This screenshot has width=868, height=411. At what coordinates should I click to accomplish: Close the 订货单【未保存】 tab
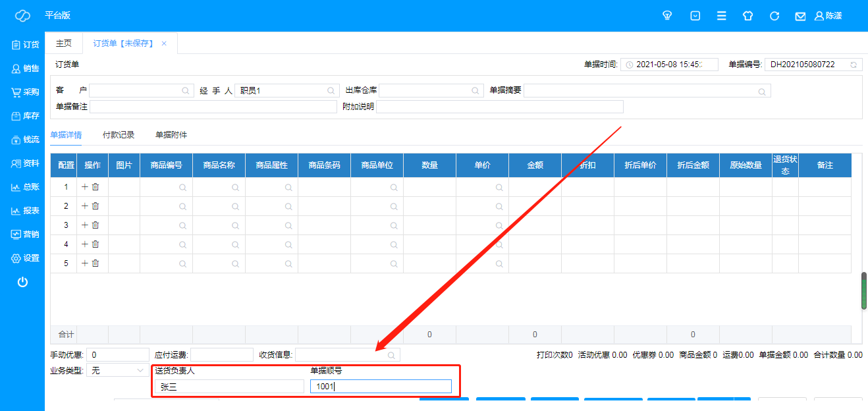pyautogui.click(x=164, y=43)
